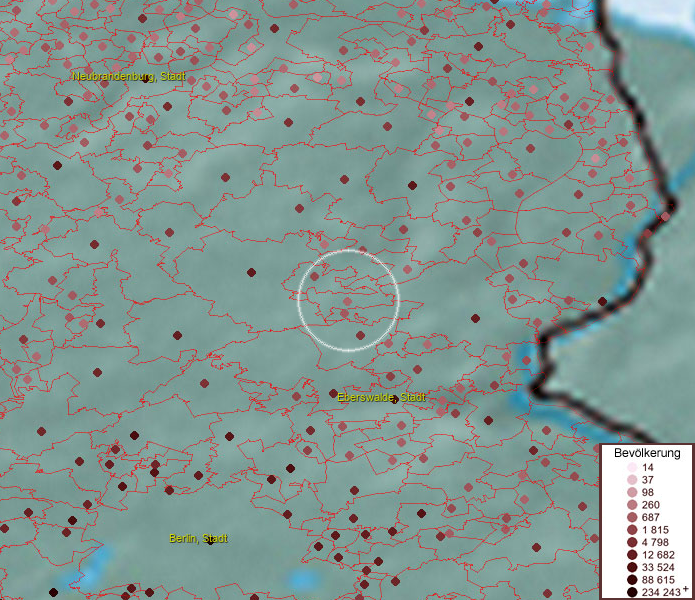This screenshot has width=695, height=600.
Task: Pick the legend swatch for value 33 524
Action: pyautogui.click(x=633, y=567)
